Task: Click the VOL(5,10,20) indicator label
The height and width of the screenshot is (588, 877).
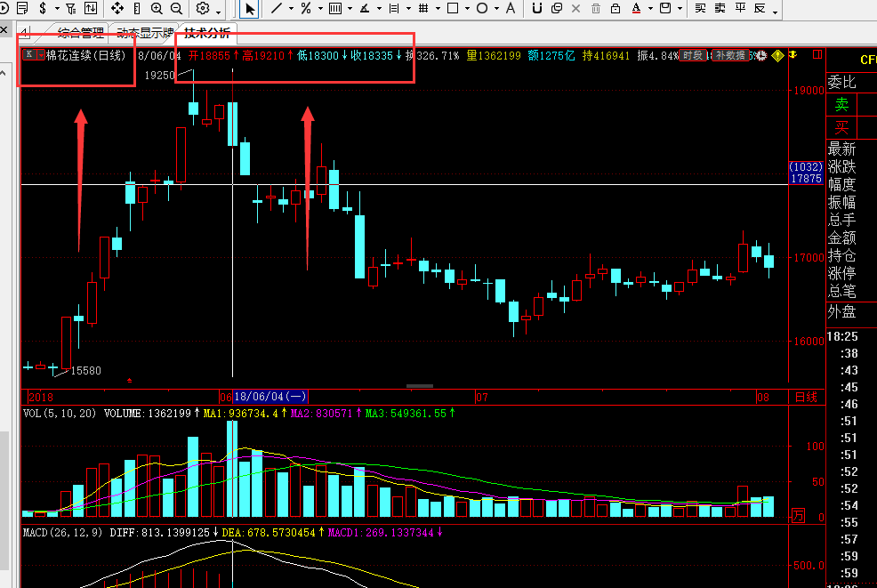Action: 60,414
